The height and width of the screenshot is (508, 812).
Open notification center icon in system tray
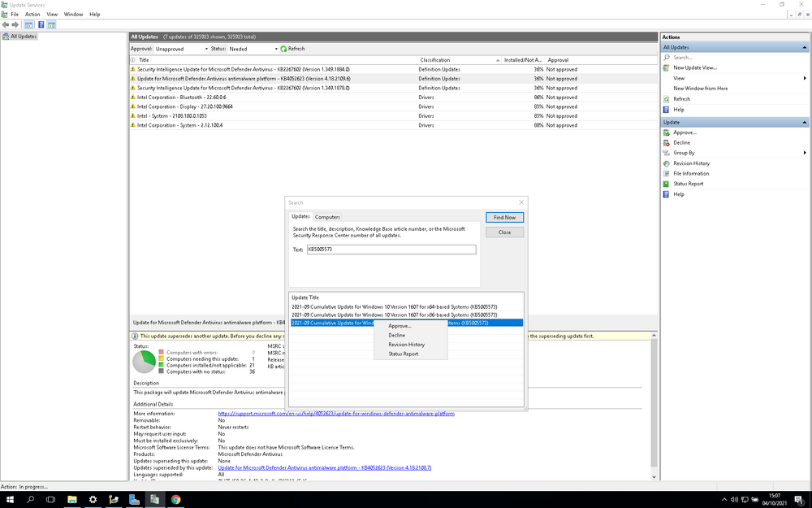[x=799, y=500]
